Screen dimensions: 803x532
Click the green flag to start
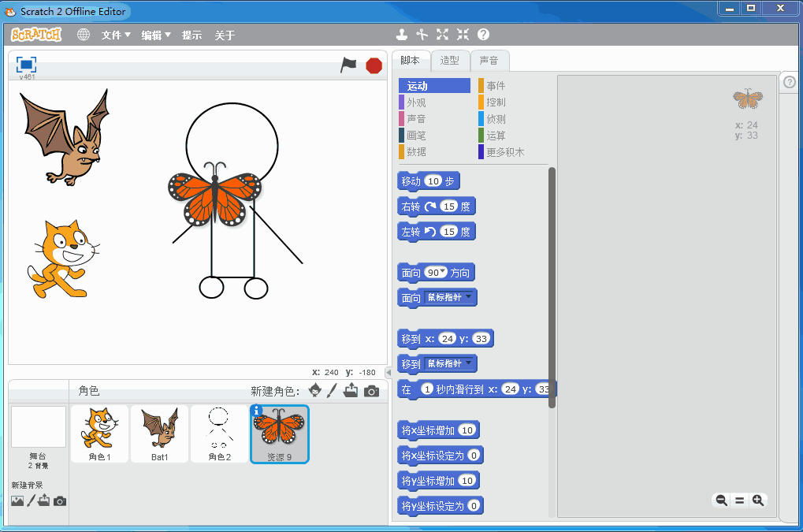(348, 65)
